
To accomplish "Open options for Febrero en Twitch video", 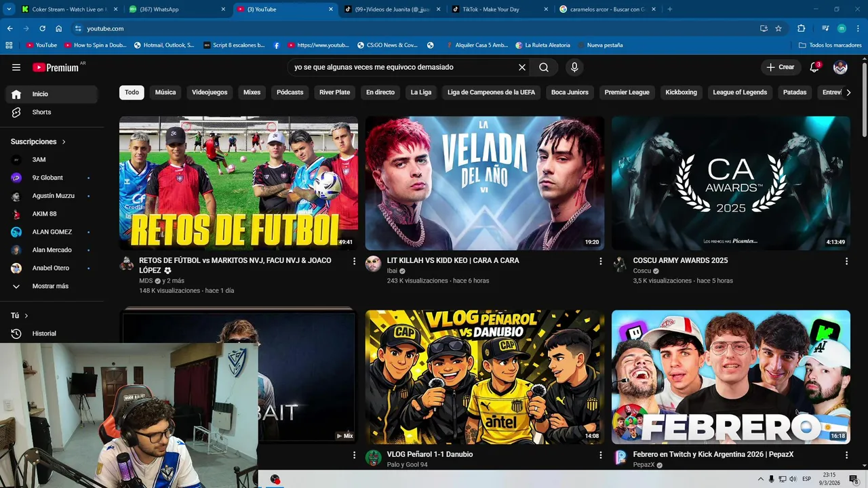I will pos(846,455).
